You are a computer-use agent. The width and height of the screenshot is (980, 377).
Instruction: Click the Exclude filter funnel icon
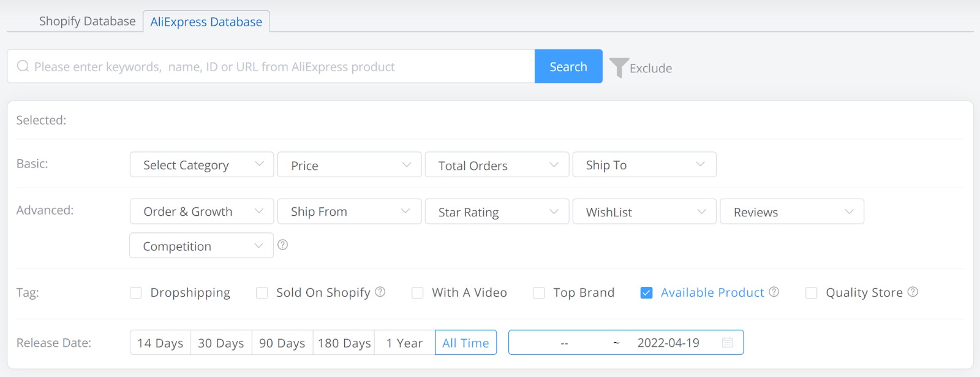click(619, 67)
